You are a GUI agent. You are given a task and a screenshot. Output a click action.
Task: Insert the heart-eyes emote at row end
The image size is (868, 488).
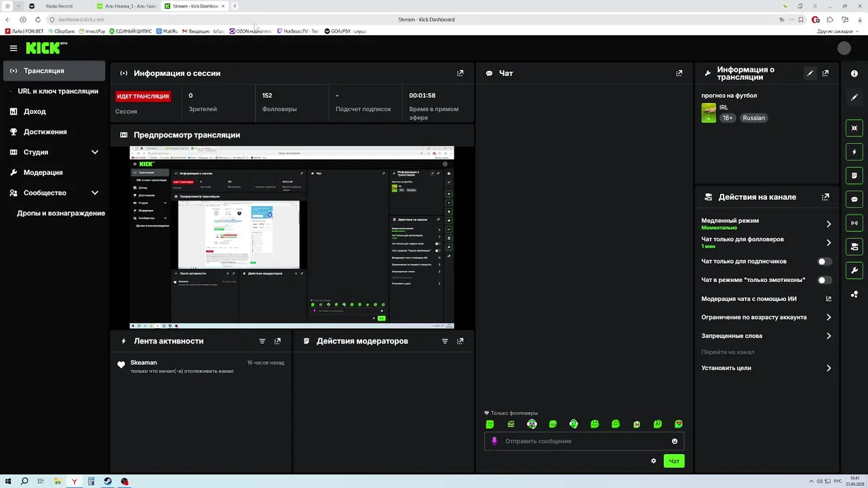679,424
